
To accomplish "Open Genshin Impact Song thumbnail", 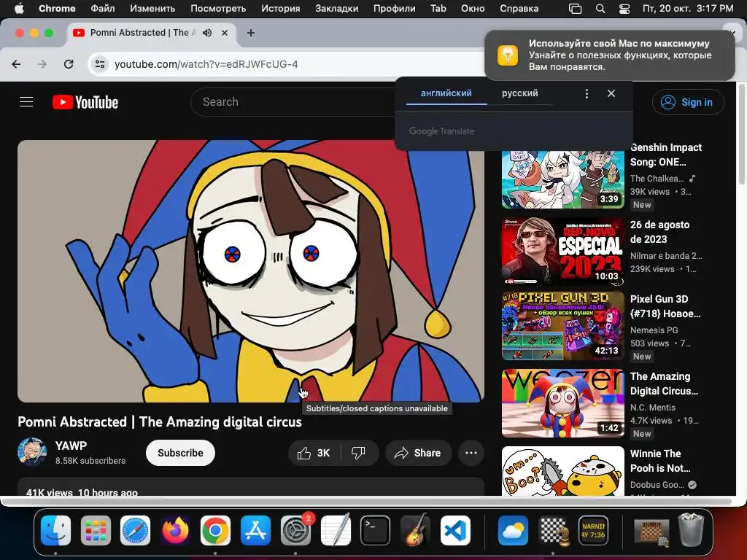I will 562,179.
